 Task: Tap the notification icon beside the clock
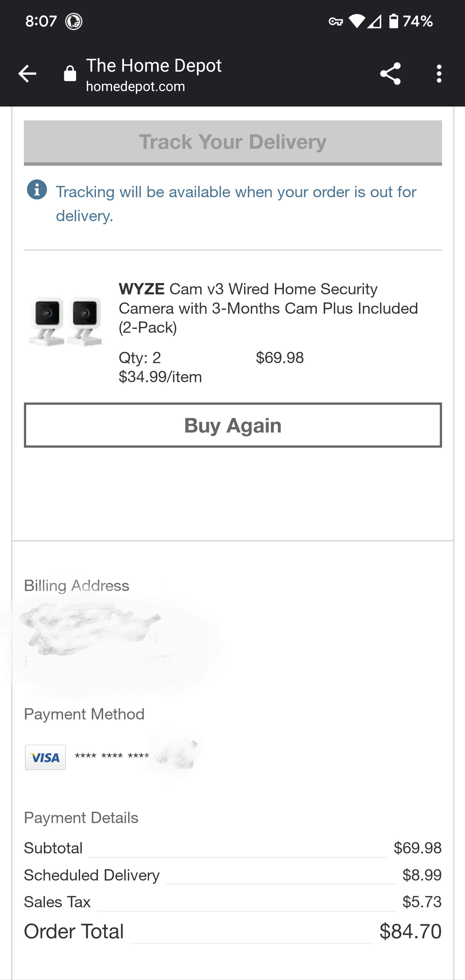tap(73, 21)
